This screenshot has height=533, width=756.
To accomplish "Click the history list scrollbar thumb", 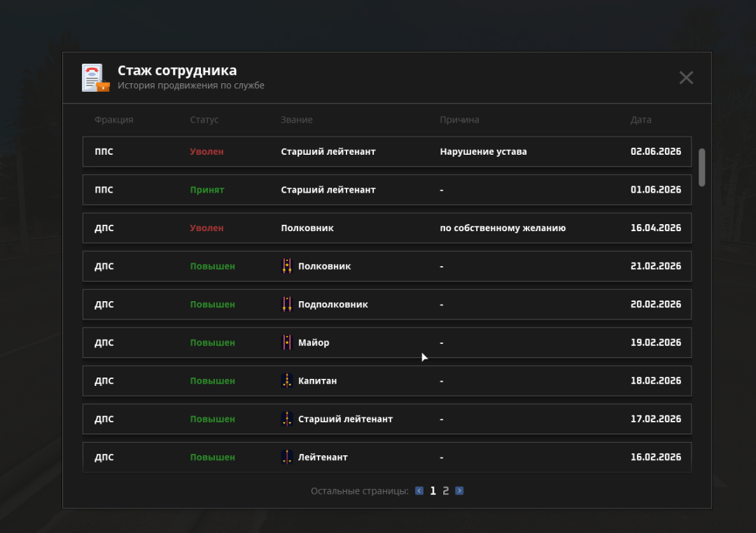I will 702,167.
